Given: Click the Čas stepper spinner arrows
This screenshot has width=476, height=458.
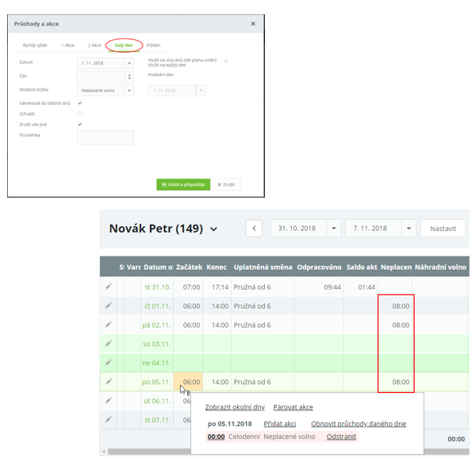Looking at the screenshot, I should pyautogui.click(x=129, y=76).
